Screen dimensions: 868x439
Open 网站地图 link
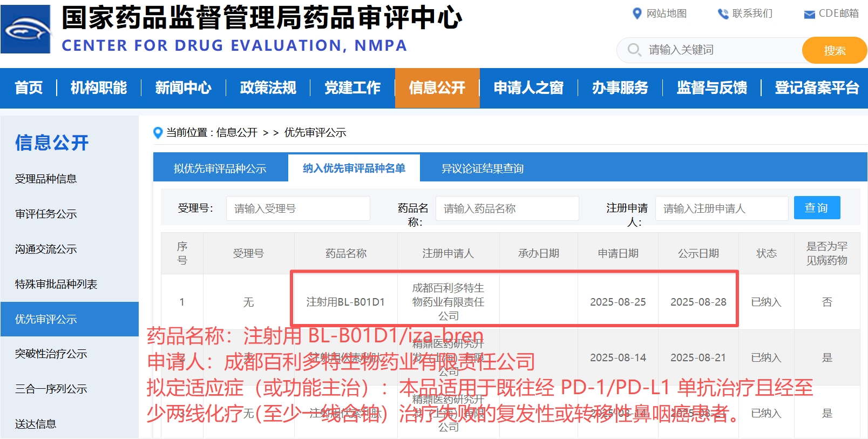(667, 13)
